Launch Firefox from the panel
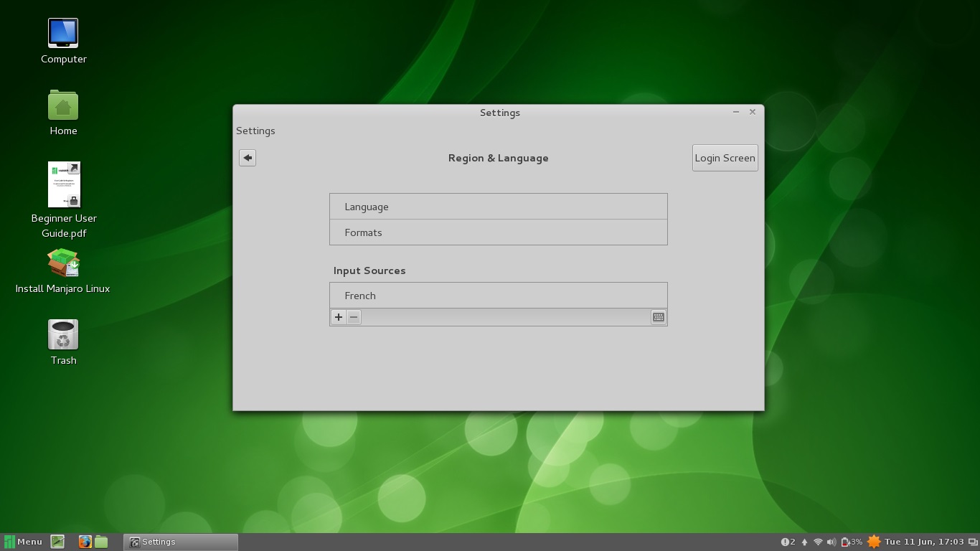The height and width of the screenshot is (551, 980). [x=85, y=542]
